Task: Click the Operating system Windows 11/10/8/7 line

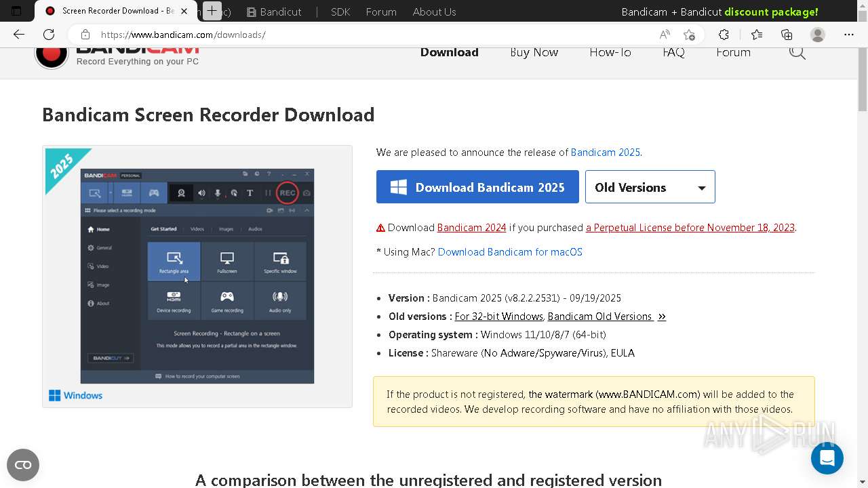Action: pos(497,335)
